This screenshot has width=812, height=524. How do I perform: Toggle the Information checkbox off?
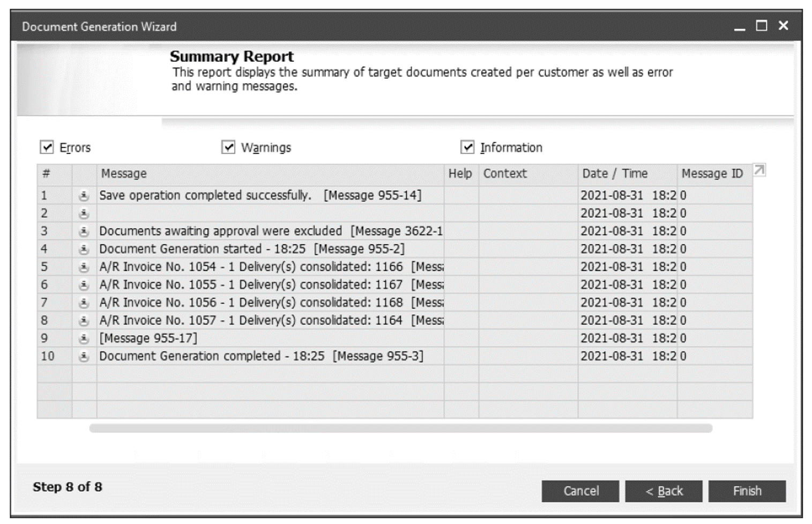(468, 146)
